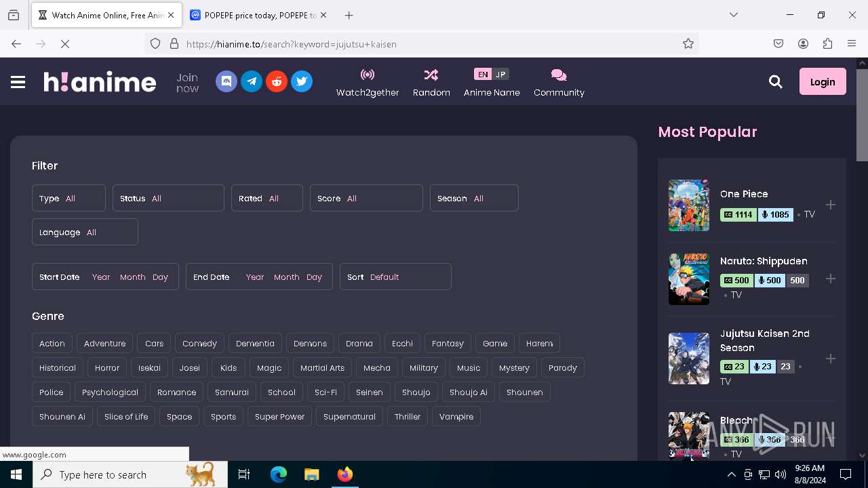Open the Rated filter dropdown

click(267, 198)
